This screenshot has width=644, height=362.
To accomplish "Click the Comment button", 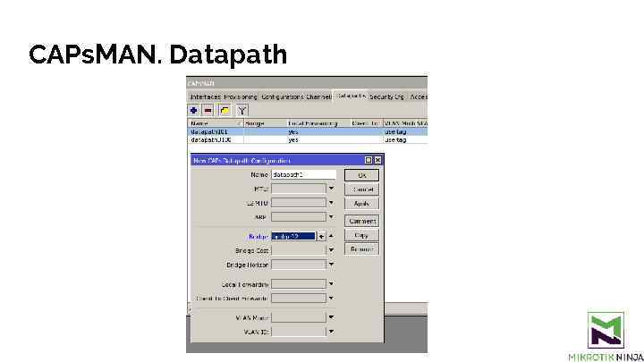I will (362, 222).
